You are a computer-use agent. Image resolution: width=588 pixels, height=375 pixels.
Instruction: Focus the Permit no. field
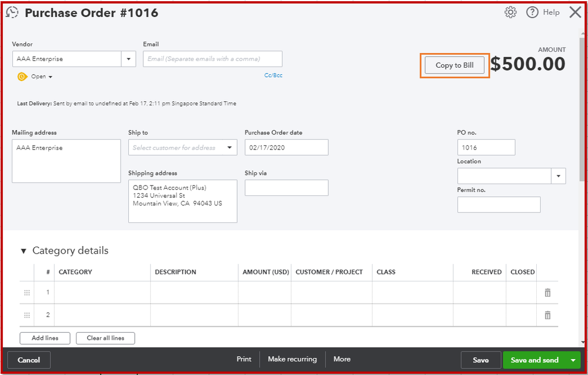tap(499, 205)
